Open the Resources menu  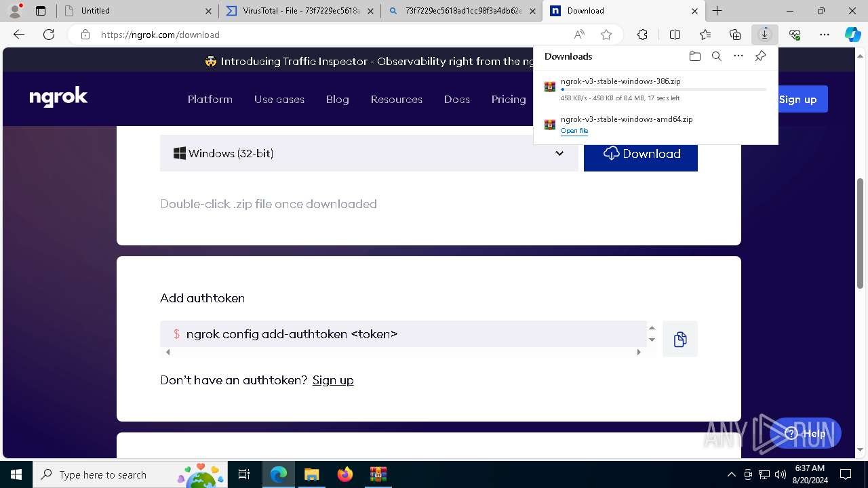click(x=397, y=99)
